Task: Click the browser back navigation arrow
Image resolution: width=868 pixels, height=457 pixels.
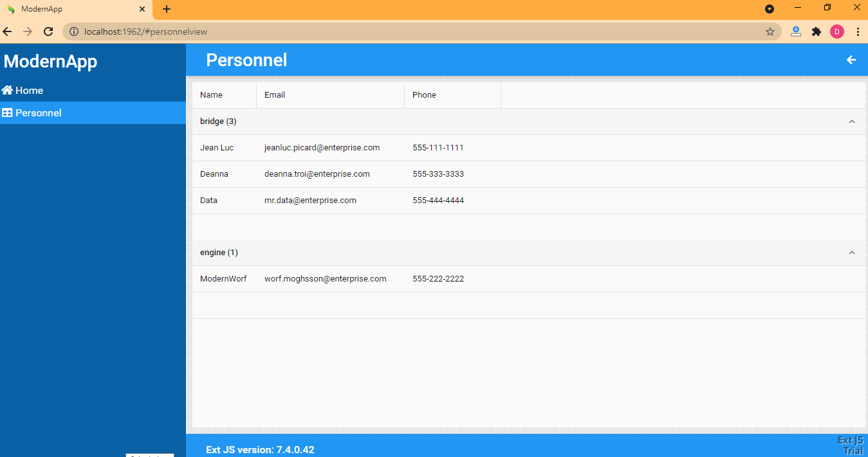Action: click(8, 31)
